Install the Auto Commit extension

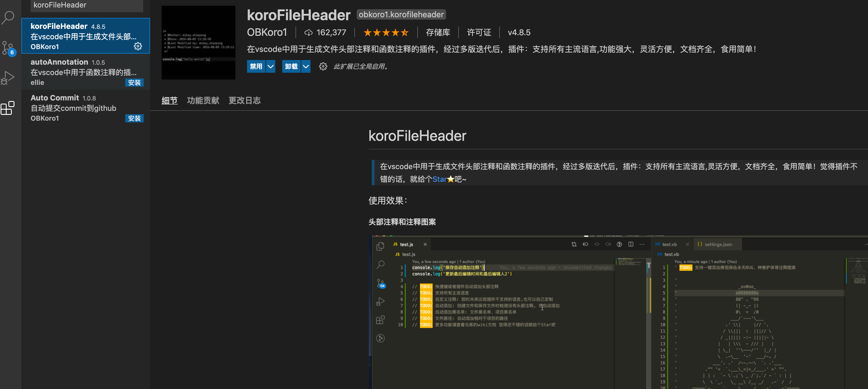pyautogui.click(x=134, y=118)
